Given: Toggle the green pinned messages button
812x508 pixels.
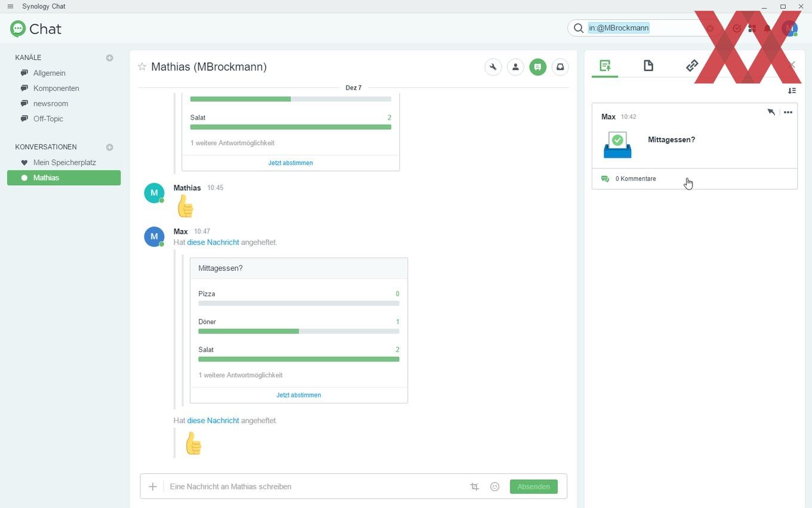Looking at the screenshot, I should coord(538,67).
